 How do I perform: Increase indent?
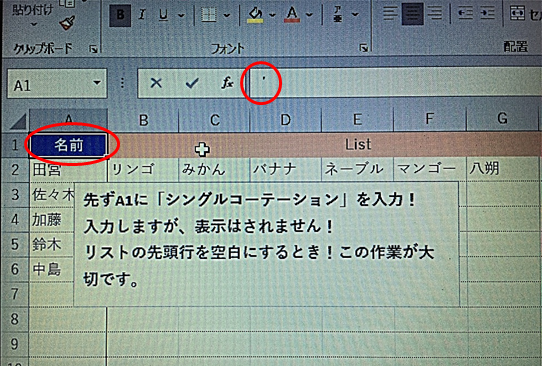click(x=487, y=14)
